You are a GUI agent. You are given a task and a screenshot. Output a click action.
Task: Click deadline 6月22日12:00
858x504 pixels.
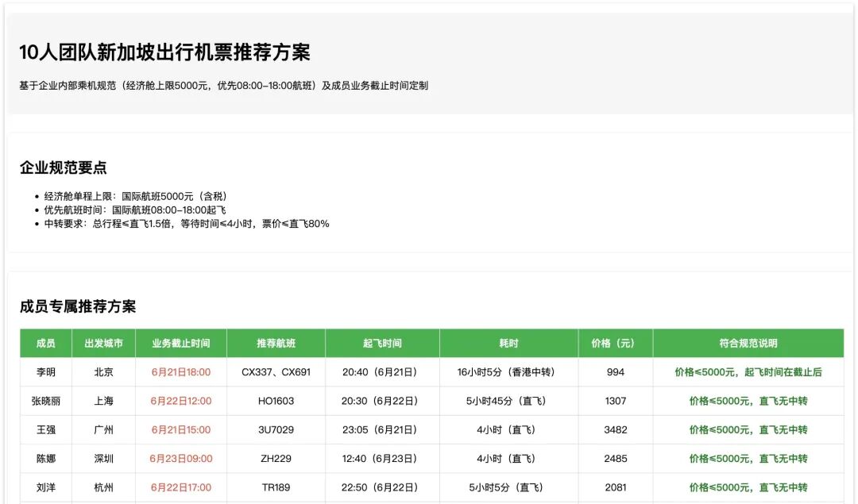pyautogui.click(x=181, y=402)
